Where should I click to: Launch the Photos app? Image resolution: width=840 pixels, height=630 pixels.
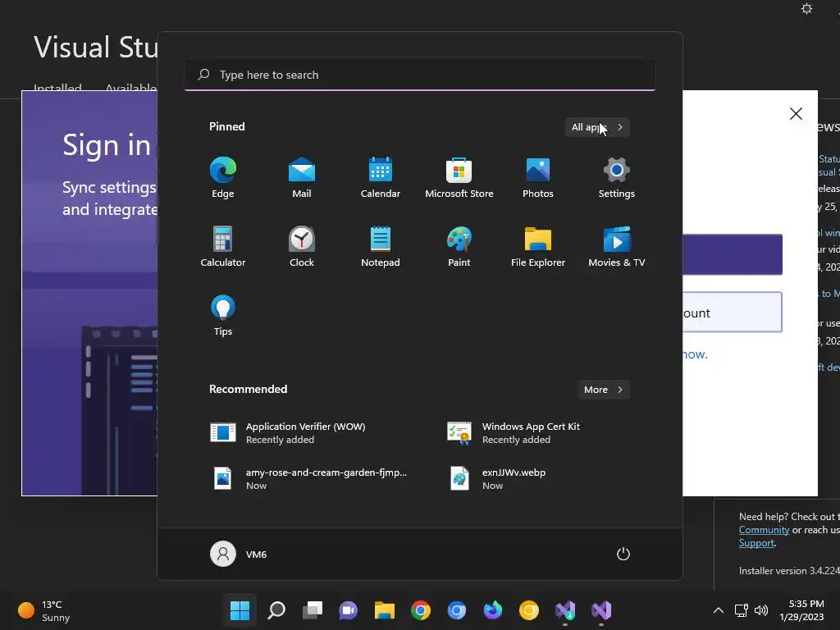point(538,178)
